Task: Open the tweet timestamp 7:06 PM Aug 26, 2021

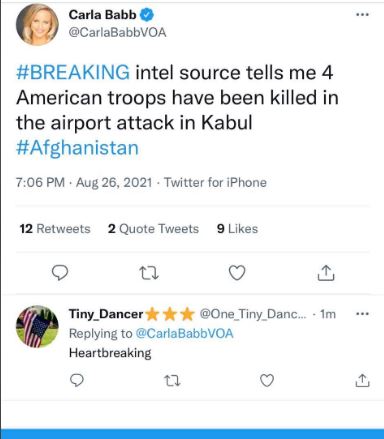Action: (84, 182)
